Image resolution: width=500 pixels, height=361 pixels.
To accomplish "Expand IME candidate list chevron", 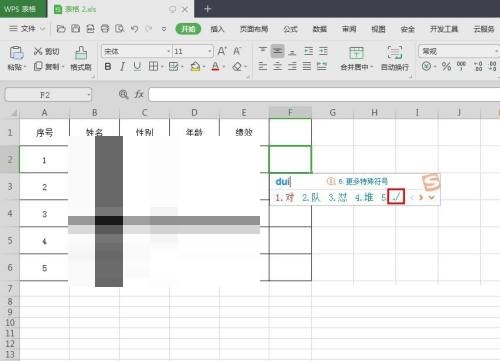I will (432, 197).
